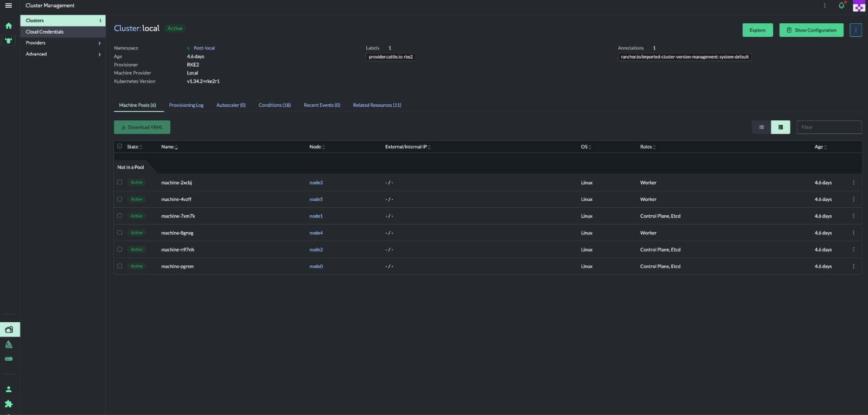Image resolution: width=868 pixels, height=415 pixels.
Task: Click the Filter input field
Action: (829, 127)
